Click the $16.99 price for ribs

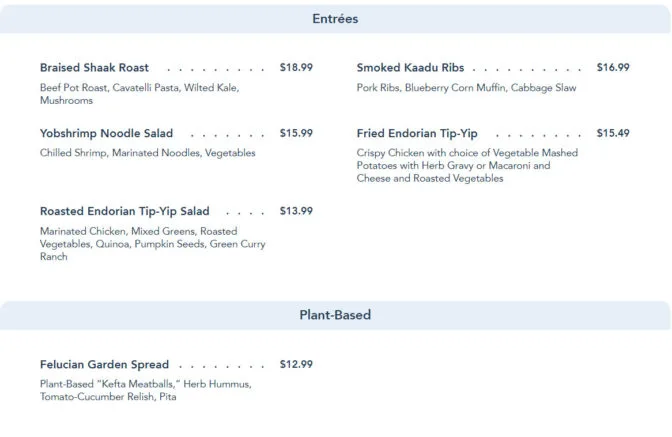point(613,67)
